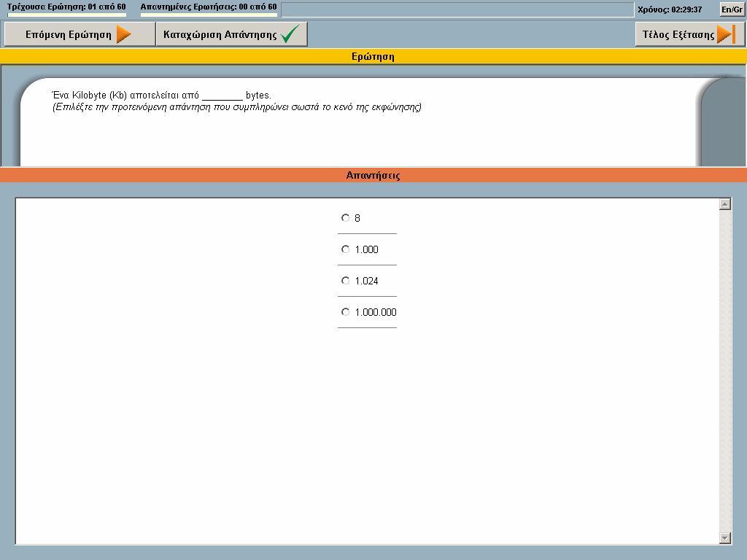Click the Απαντημένες Ερωτήσεις: 00 από 60 counter
This screenshot has height=560, width=747.
[209, 7]
